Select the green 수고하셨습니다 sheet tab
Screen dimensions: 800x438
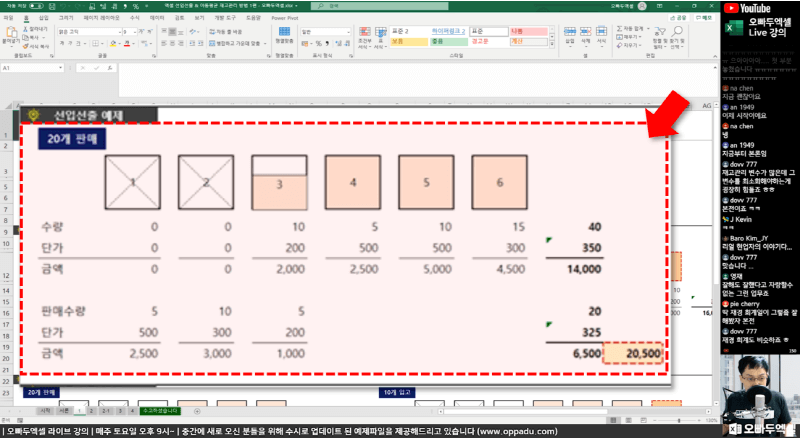[158, 411]
